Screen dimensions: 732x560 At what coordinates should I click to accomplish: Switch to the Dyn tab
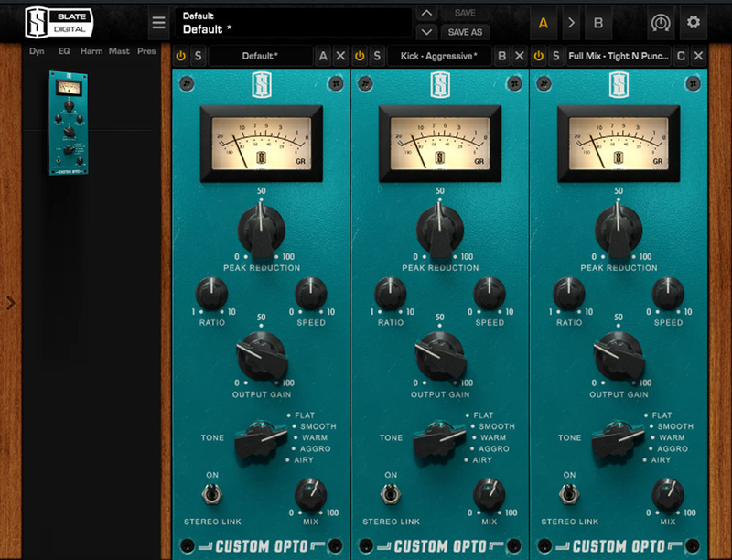(37, 51)
